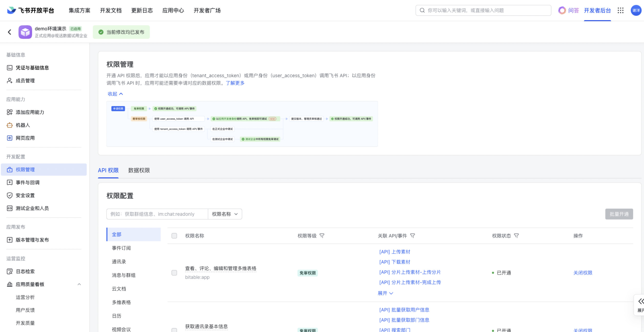This screenshot has width=644, height=332.
Task: Click the back arrow beside demo app
Action: 9,32
